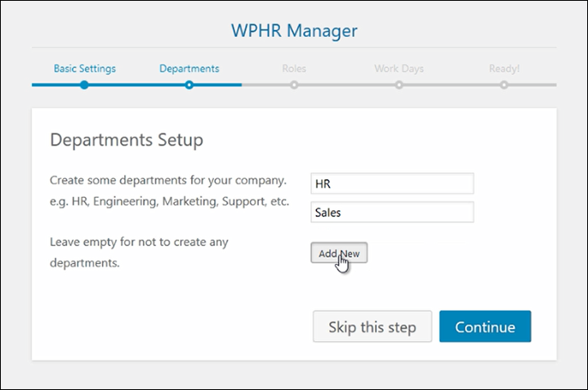Click the Departments Setup heading
Viewport: 588px width, 390px height.
point(127,140)
